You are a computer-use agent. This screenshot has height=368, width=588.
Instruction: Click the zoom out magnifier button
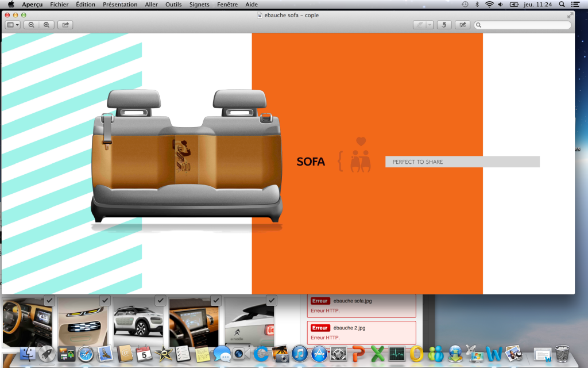point(31,25)
